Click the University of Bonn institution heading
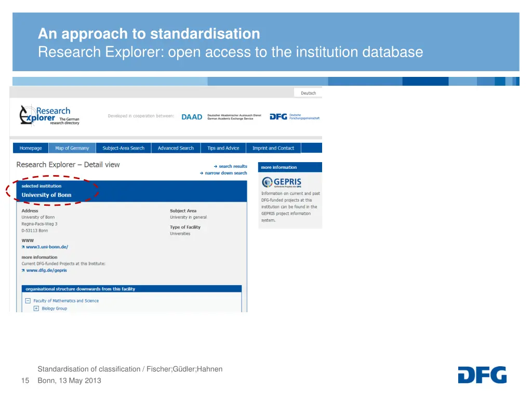The height and width of the screenshot is (399, 532). coord(46,195)
